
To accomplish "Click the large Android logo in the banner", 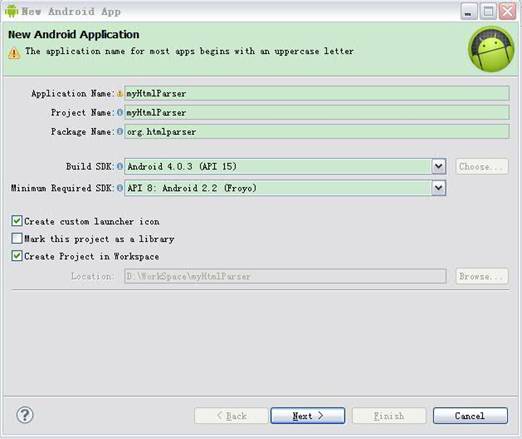I will (x=491, y=49).
